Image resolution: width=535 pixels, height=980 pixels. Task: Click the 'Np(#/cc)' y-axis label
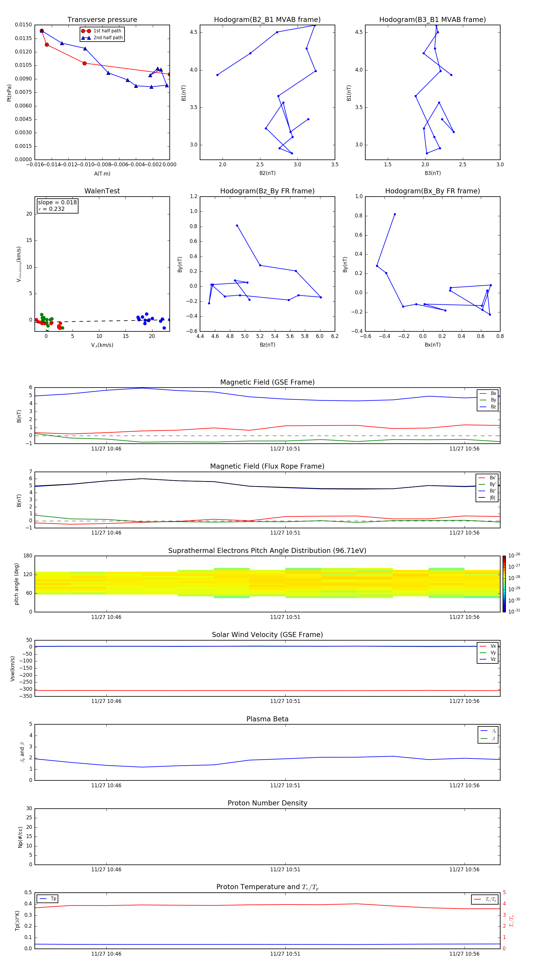pyautogui.click(x=21, y=837)
